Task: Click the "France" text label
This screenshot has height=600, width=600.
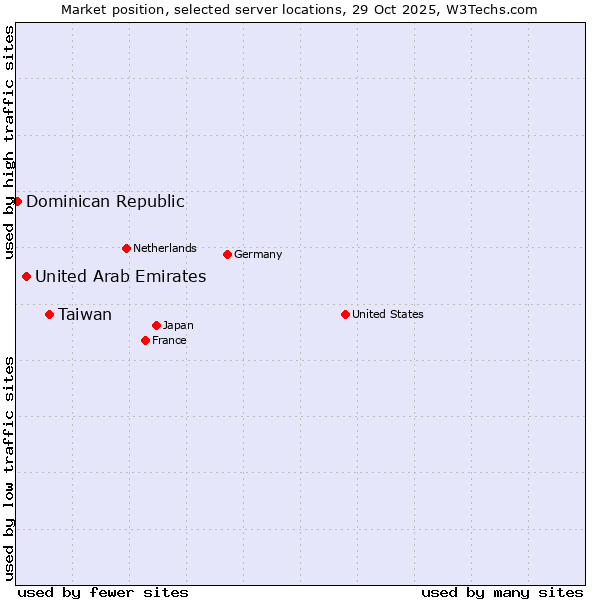Action: [169, 340]
